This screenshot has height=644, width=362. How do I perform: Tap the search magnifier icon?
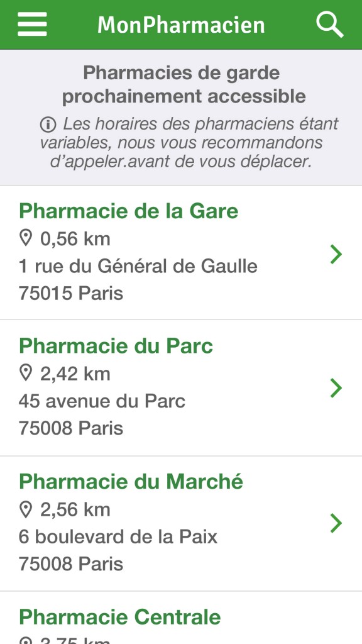coord(329,25)
